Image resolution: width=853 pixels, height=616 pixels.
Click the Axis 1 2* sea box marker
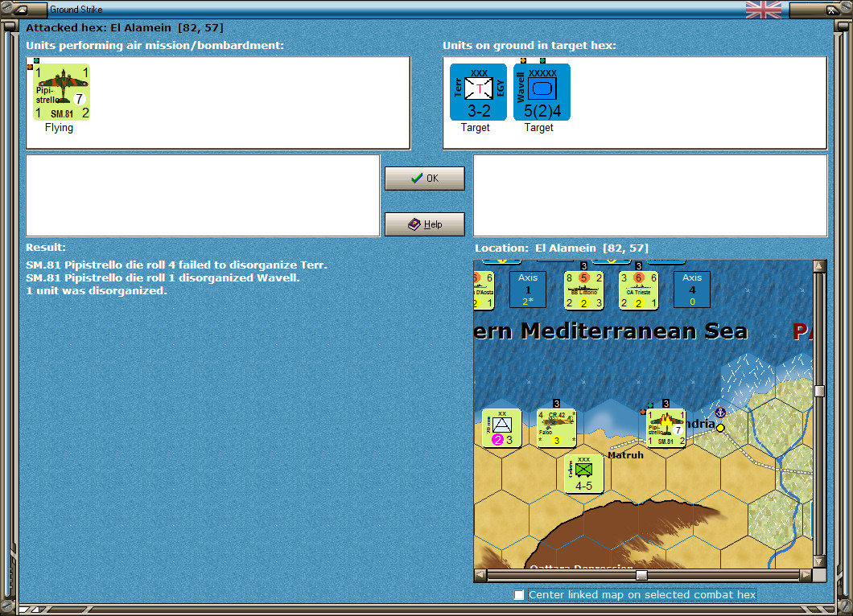pyautogui.click(x=528, y=290)
